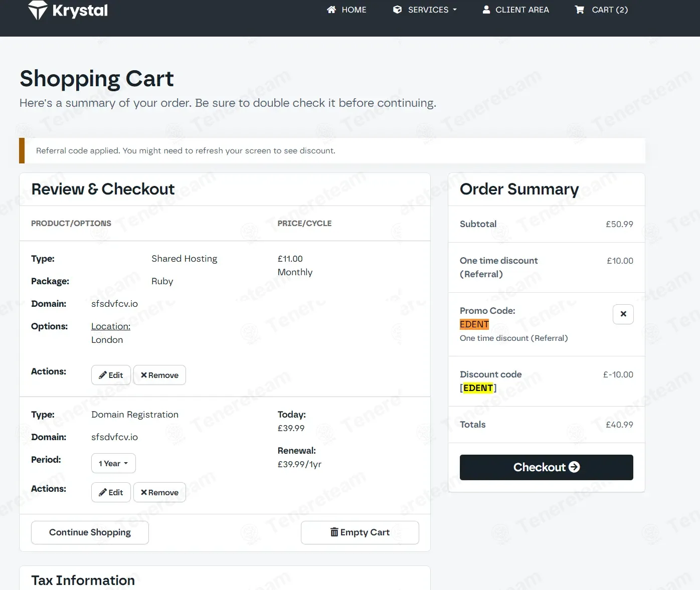
Task: Click the £-10.00 discount amount
Action: pyautogui.click(x=618, y=374)
